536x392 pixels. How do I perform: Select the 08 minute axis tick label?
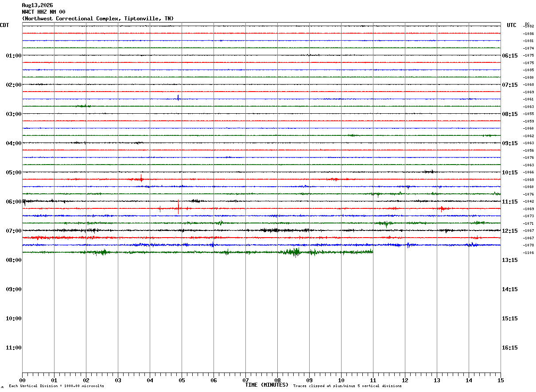(277, 380)
